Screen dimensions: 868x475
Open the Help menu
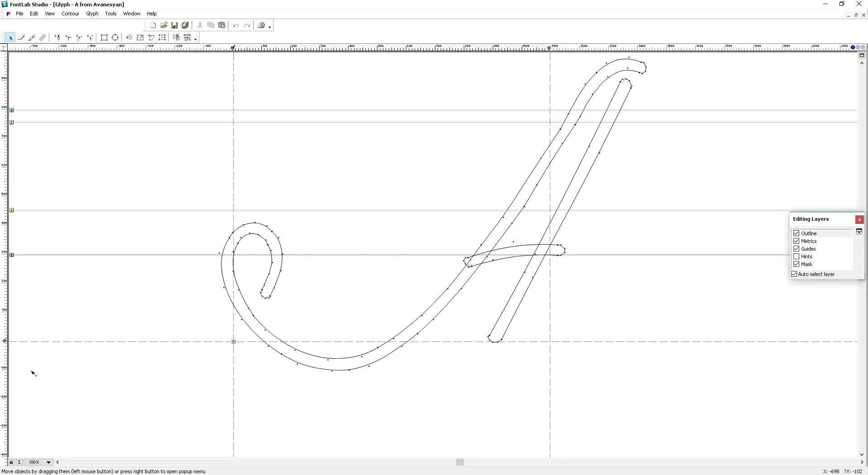(x=152, y=14)
